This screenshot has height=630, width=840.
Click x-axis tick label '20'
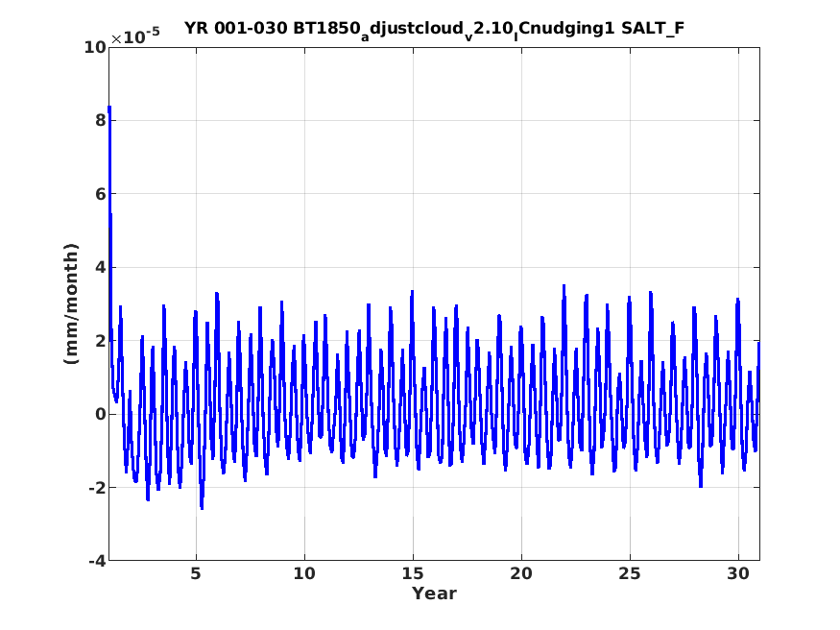tap(521, 573)
